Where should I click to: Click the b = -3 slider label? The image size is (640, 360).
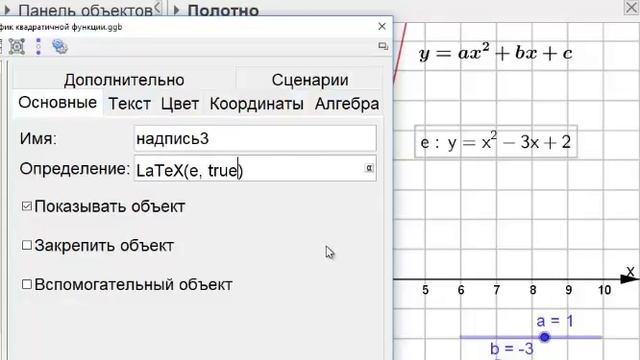(512, 349)
